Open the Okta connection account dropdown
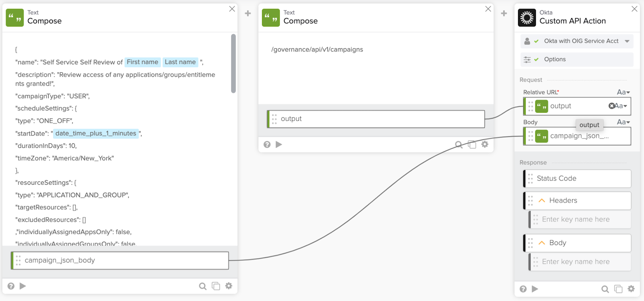This screenshot has width=644, height=301. [627, 41]
